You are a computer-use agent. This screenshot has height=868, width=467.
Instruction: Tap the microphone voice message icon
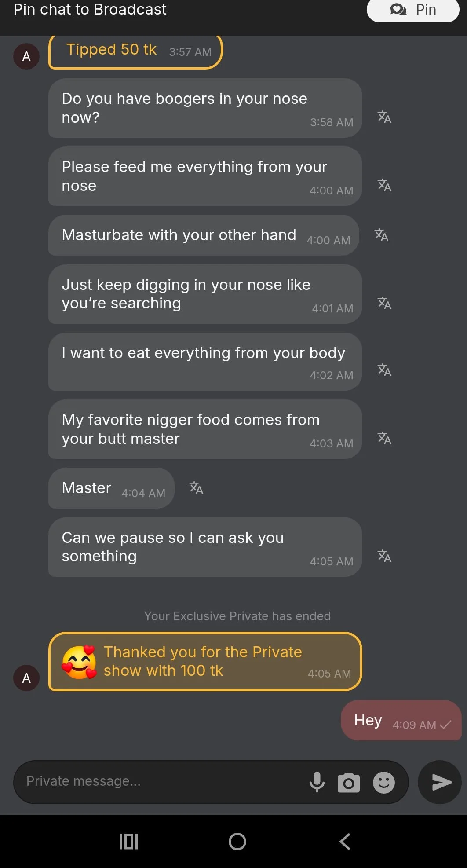pyautogui.click(x=317, y=782)
